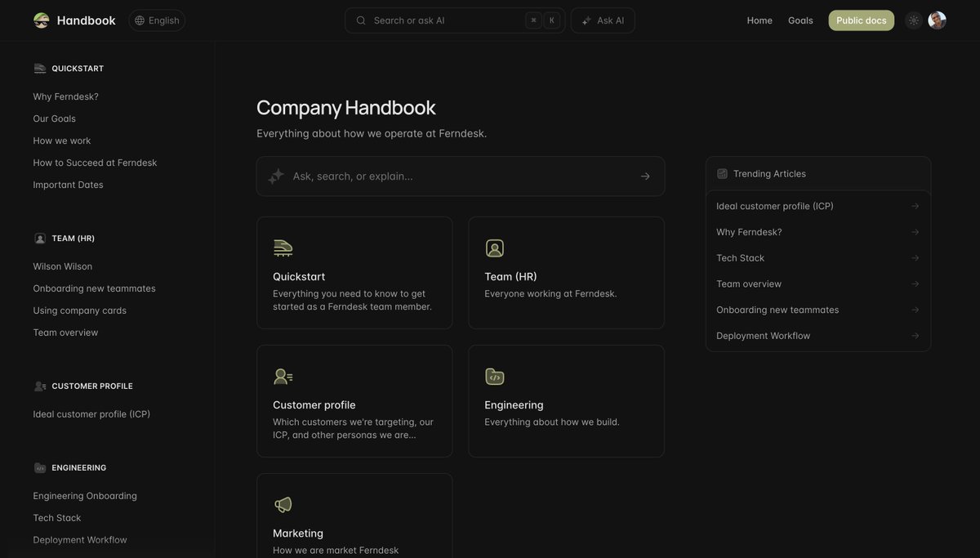
Task: Open Onboarding new teammates in sidebar
Action: tap(94, 288)
